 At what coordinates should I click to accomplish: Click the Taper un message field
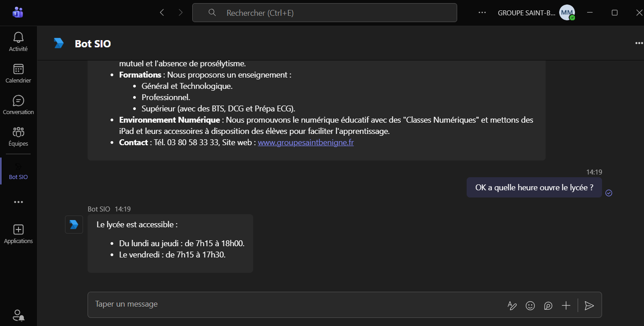click(x=293, y=304)
